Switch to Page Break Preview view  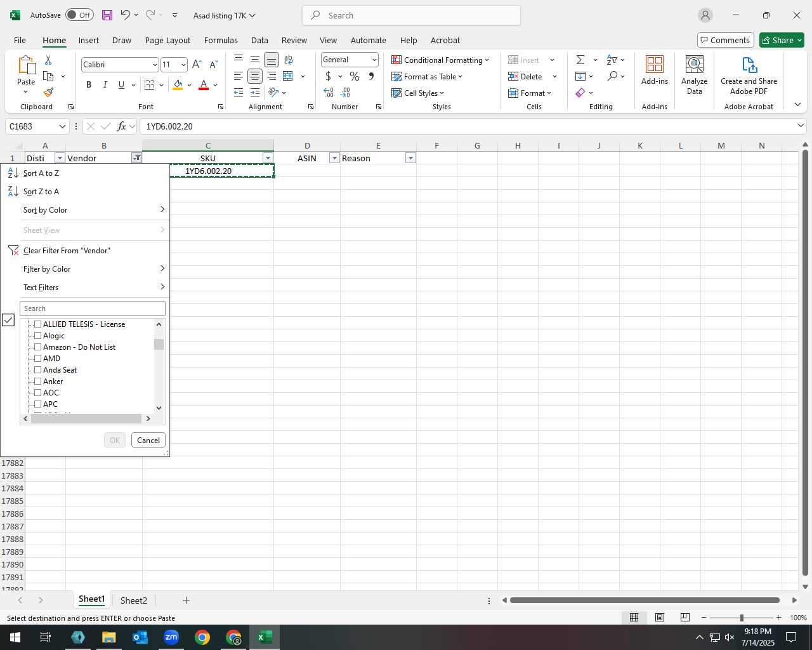tap(684, 618)
